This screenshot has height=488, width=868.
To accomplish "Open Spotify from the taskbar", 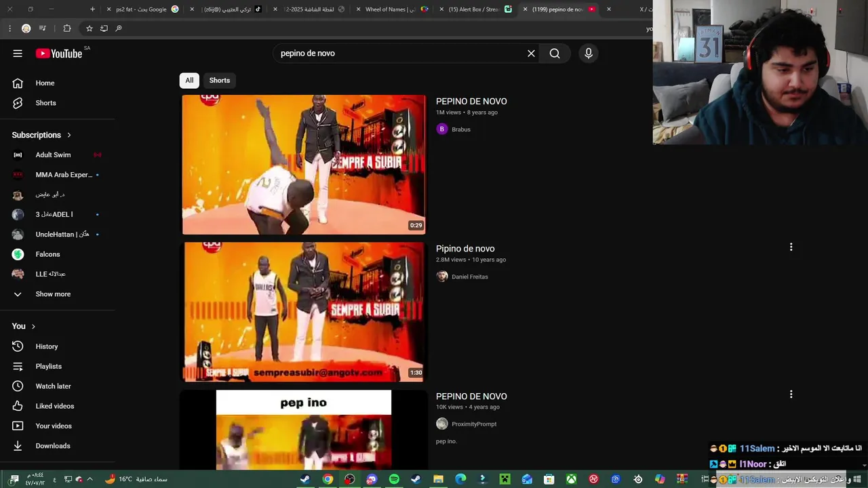I will click(x=394, y=479).
